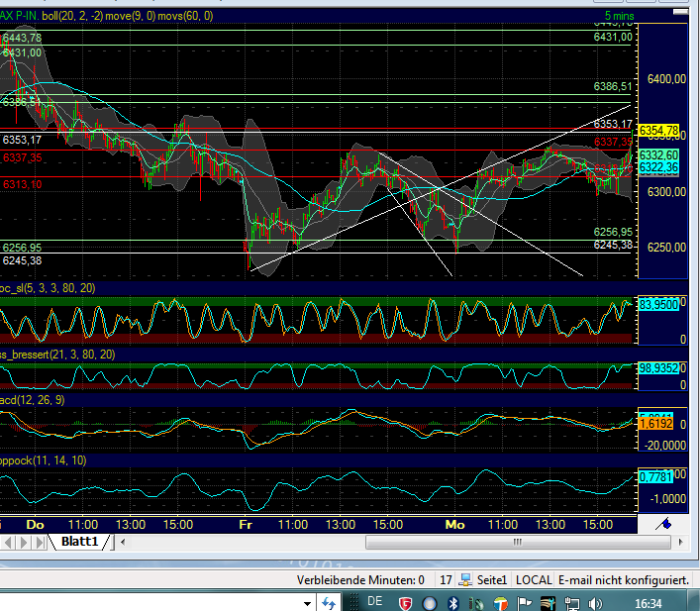Click the left red 6313,10 level label
The image size is (700, 611).
tap(22, 184)
